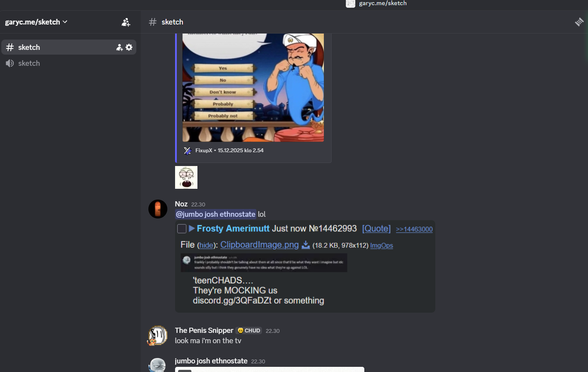Open the Akinator image in the embed

click(253, 88)
